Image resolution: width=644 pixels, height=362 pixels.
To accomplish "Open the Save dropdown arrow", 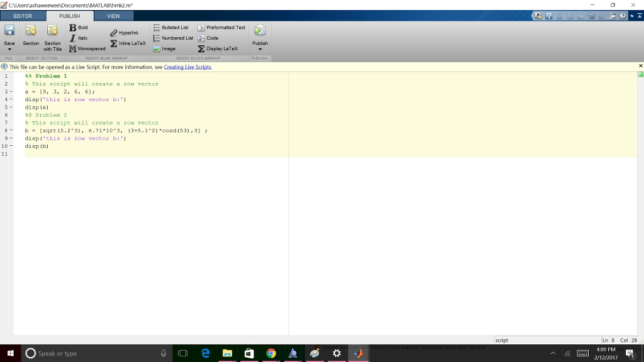I will click(9, 49).
